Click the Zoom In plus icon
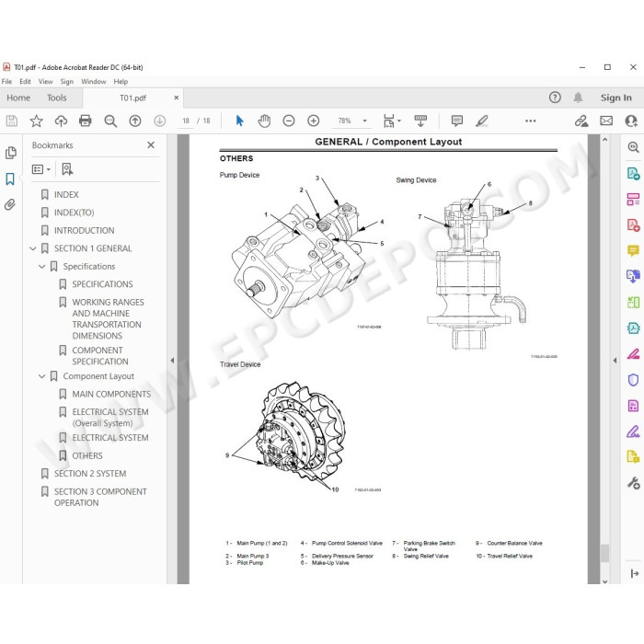The width and height of the screenshot is (644, 644). click(x=314, y=121)
